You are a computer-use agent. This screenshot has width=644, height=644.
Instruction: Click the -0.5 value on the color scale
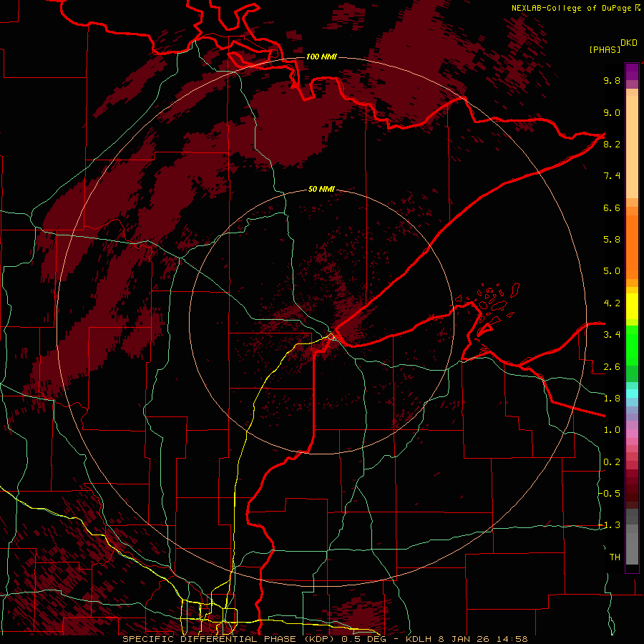click(610, 494)
